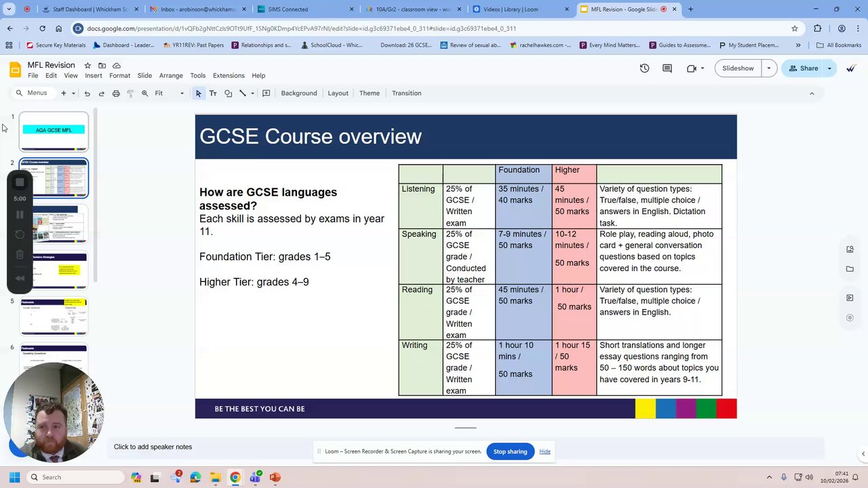This screenshot has height=488, width=868.
Task: Collapse the toolbar with the chevron
Action: pos(812,94)
